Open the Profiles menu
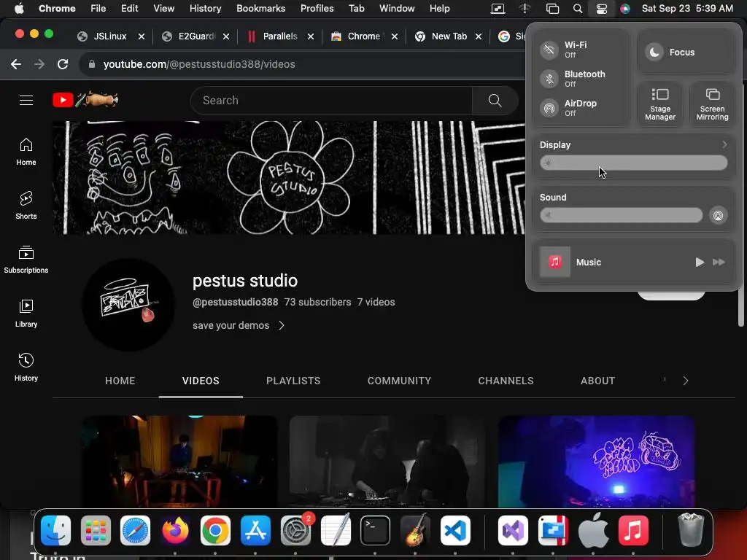The image size is (747, 560). [x=317, y=9]
